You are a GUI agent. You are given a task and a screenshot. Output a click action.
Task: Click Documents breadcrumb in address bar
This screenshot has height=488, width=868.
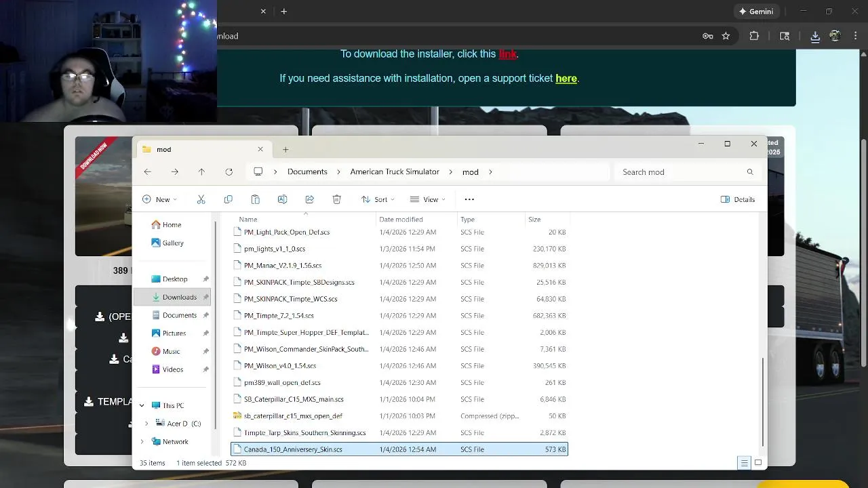click(x=307, y=172)
